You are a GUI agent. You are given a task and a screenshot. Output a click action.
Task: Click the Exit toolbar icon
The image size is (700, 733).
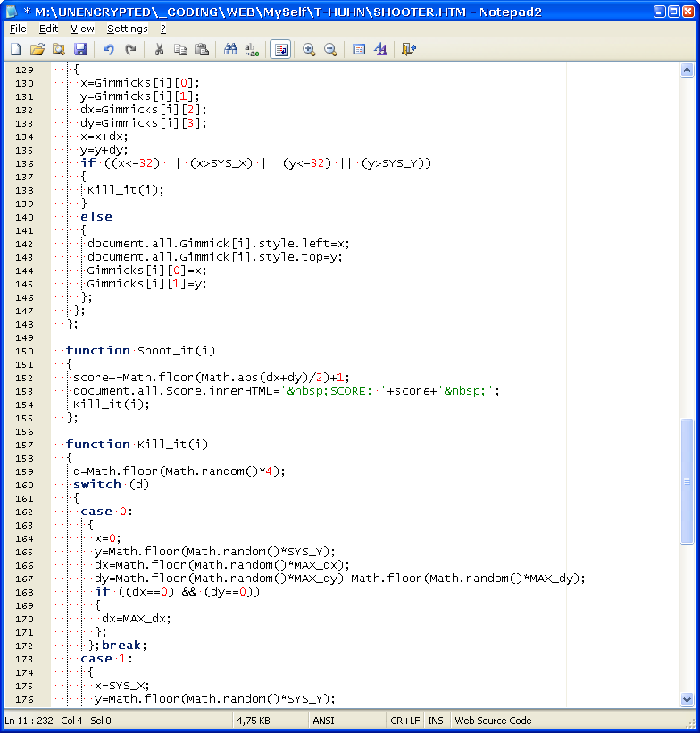click(409, 49)
